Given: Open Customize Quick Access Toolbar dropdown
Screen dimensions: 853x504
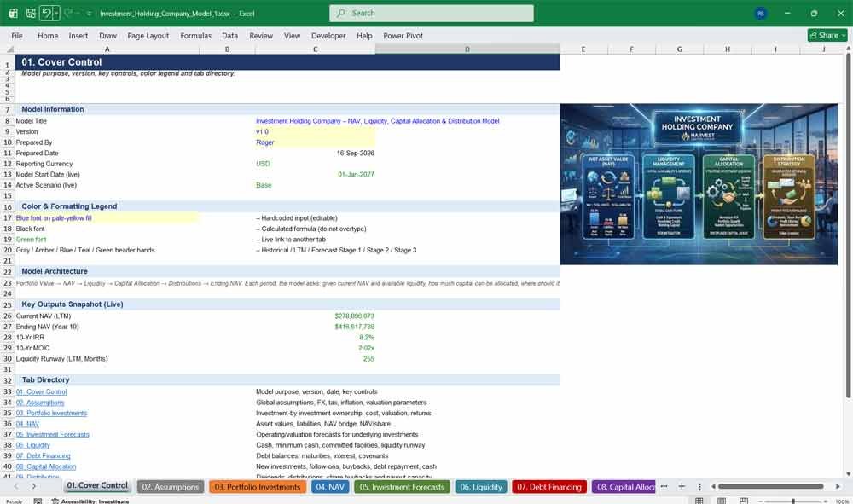Looking at the screenshot, I should (x=89, y=14).
